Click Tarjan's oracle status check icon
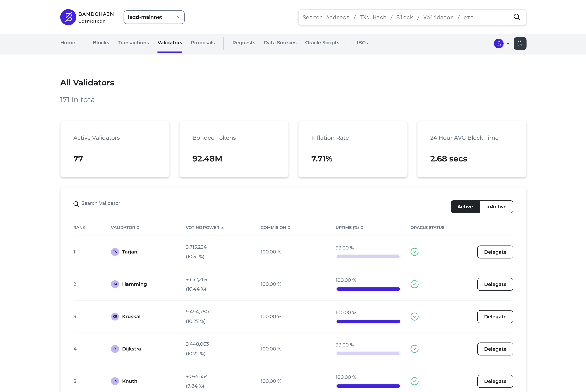 415,252
